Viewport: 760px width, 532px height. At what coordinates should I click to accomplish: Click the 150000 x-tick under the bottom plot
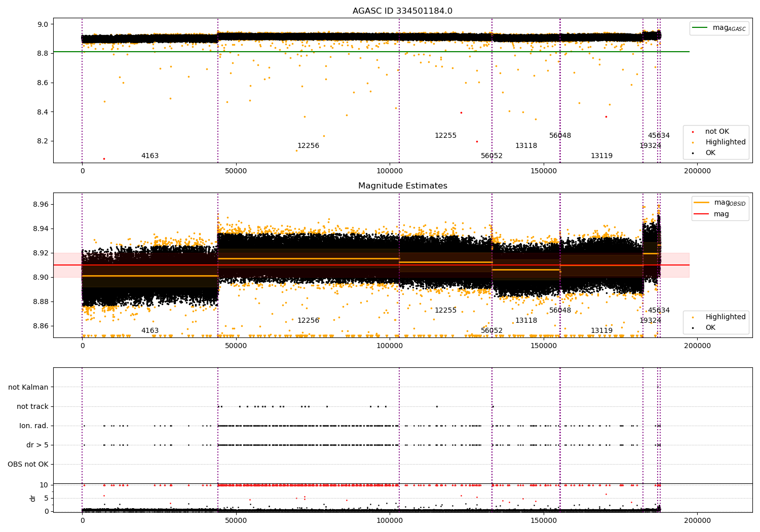pos(544,521)
